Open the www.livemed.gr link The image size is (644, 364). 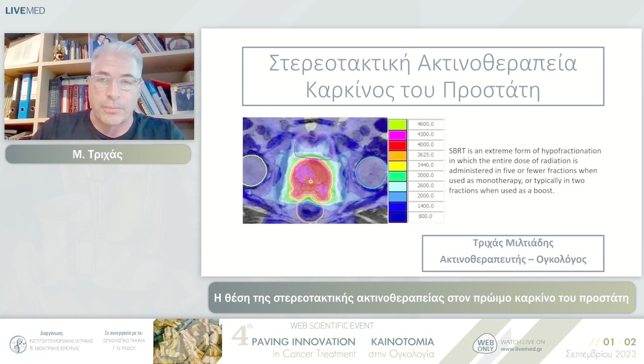[x=521, y=349]
